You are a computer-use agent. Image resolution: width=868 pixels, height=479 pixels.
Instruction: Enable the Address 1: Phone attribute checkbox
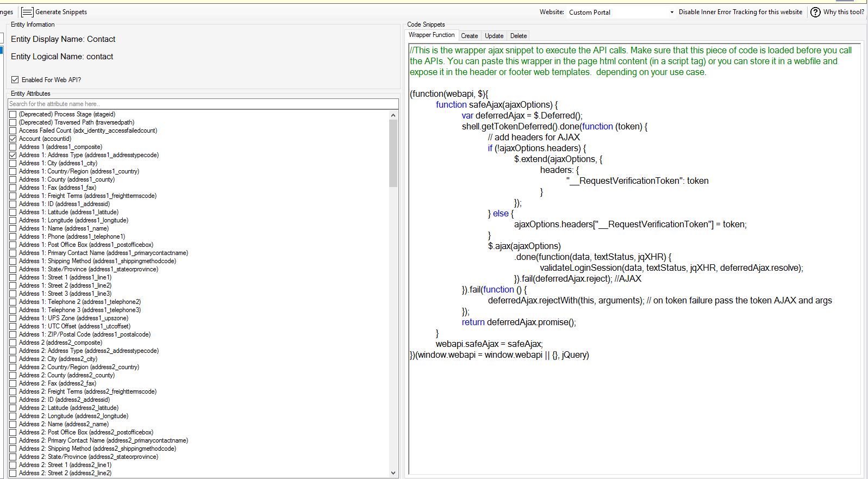(13, 237)
